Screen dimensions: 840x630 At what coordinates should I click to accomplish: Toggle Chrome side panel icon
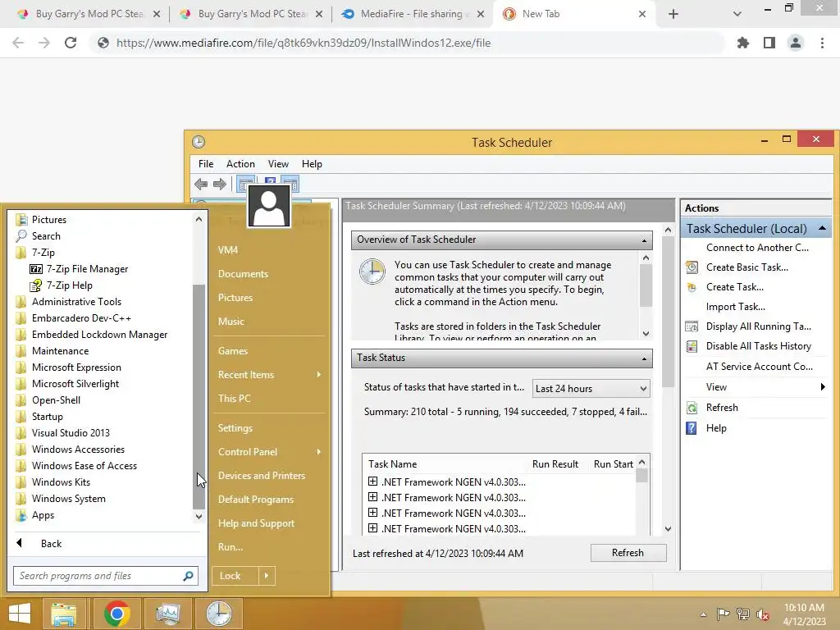pos(769,43)
